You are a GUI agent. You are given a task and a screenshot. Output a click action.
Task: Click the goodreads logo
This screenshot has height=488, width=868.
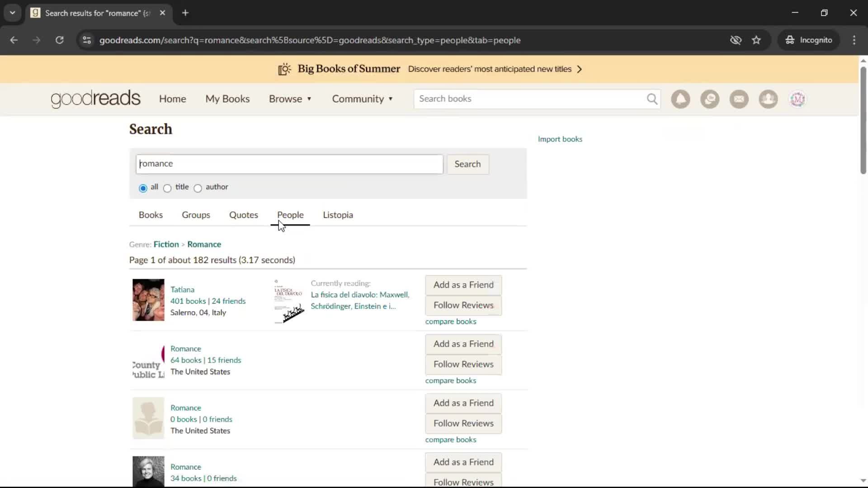point(95,99)
